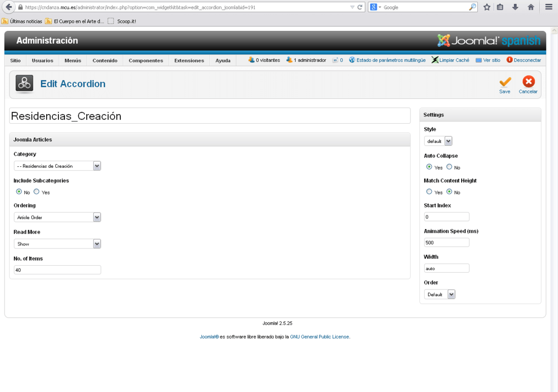Set Include Subcategories to Yes
Screen dimensions: 558x392
coord(37,192)
